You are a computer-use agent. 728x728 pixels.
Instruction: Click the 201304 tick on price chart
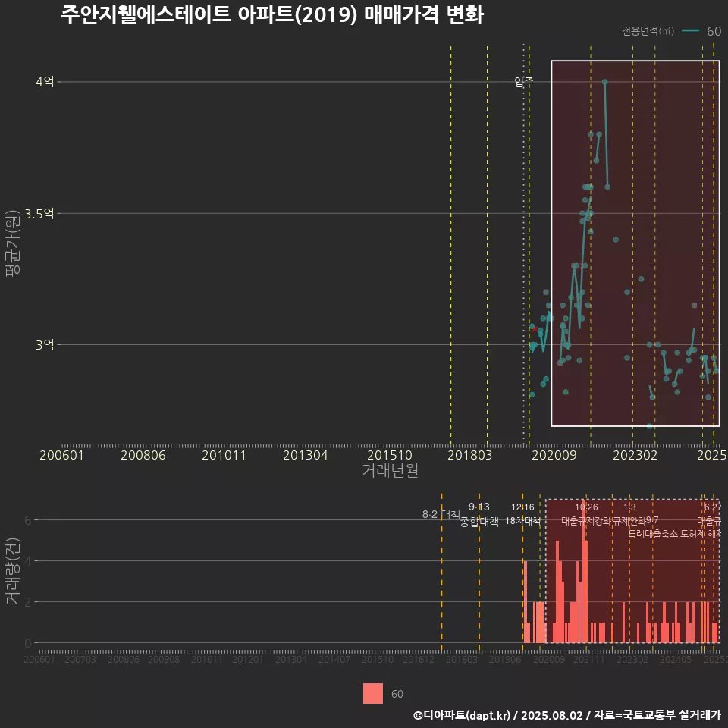click(x=306, y=455)
